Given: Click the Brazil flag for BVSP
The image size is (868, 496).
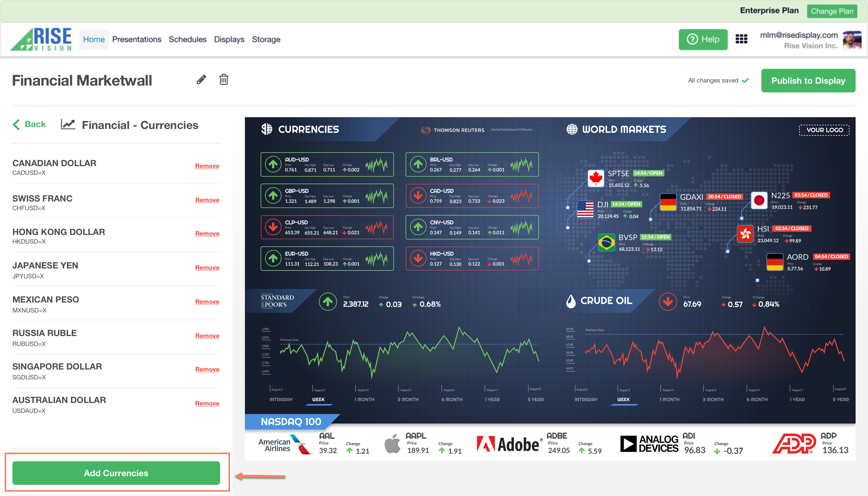Looking at the screenshot, I should point(606,242).
